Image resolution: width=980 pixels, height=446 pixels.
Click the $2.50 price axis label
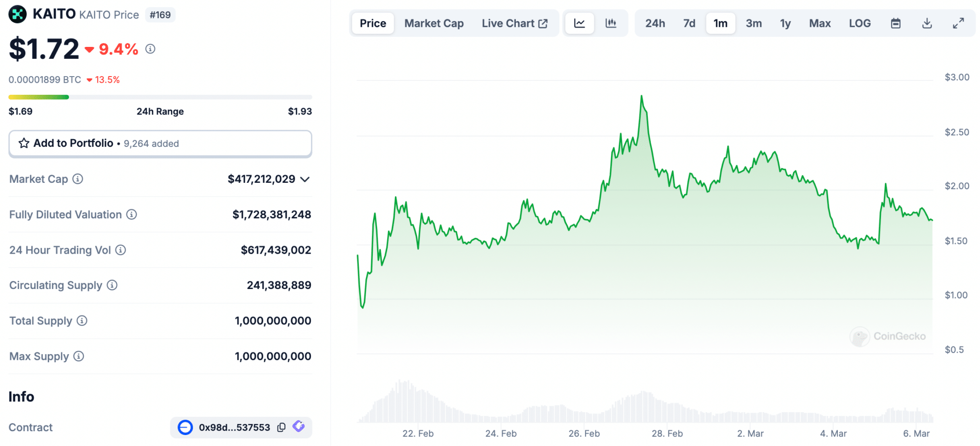coord(957,132)
